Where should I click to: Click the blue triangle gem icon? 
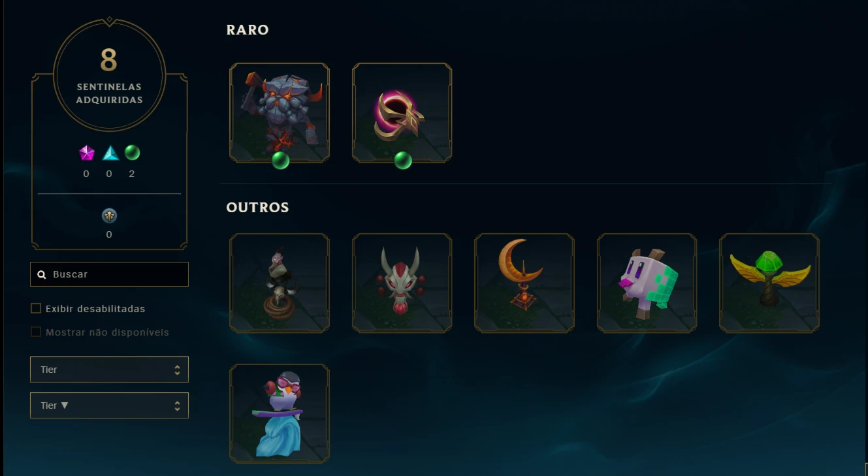coord(110,153)
